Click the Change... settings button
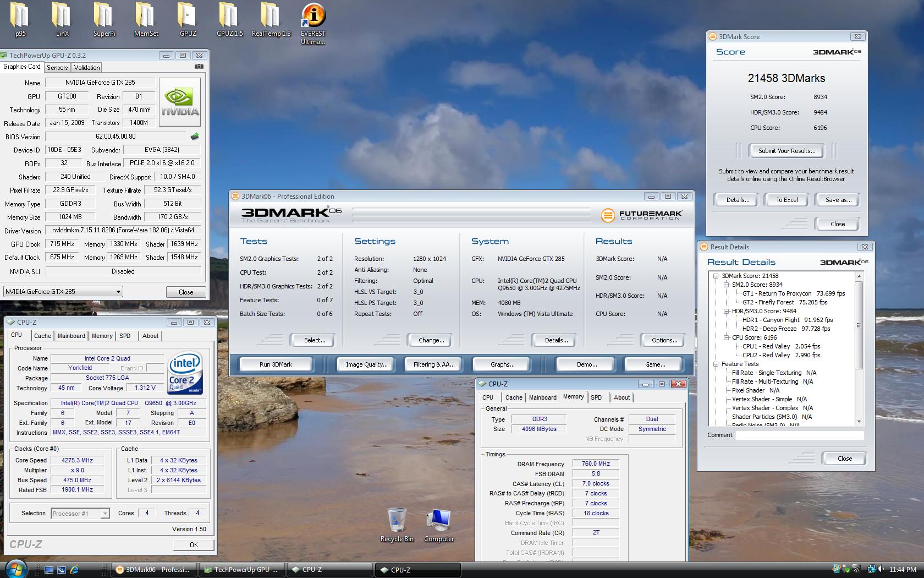 pos(431,340)
